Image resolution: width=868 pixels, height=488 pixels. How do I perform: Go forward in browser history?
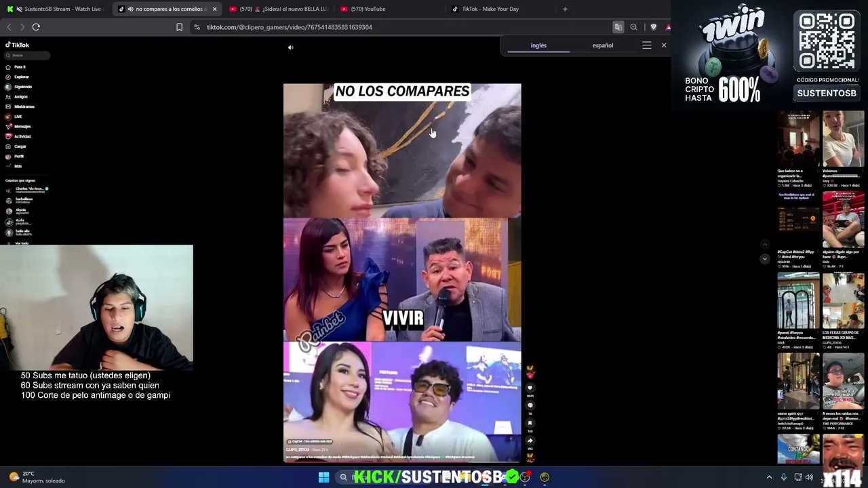[x=22, y=27]
